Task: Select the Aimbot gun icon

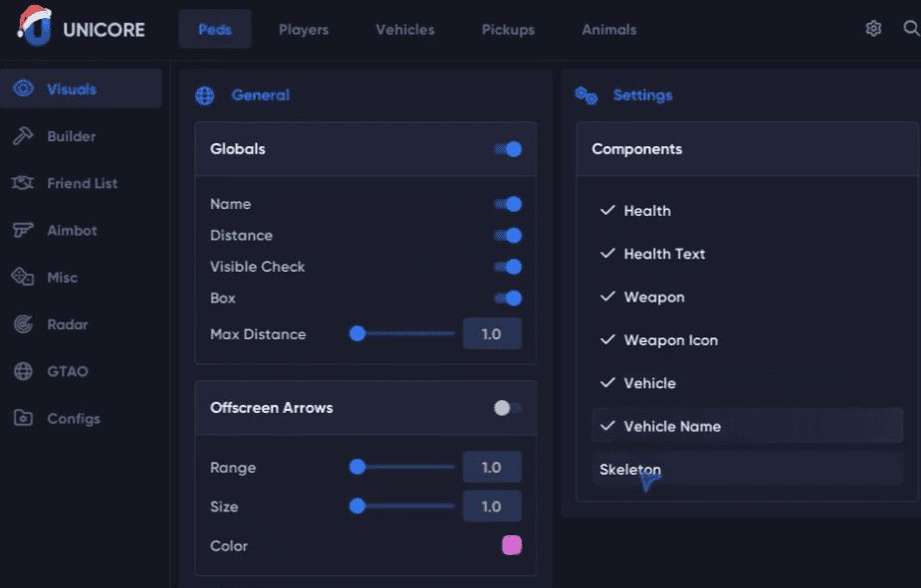Action: [x=23, y=230]
